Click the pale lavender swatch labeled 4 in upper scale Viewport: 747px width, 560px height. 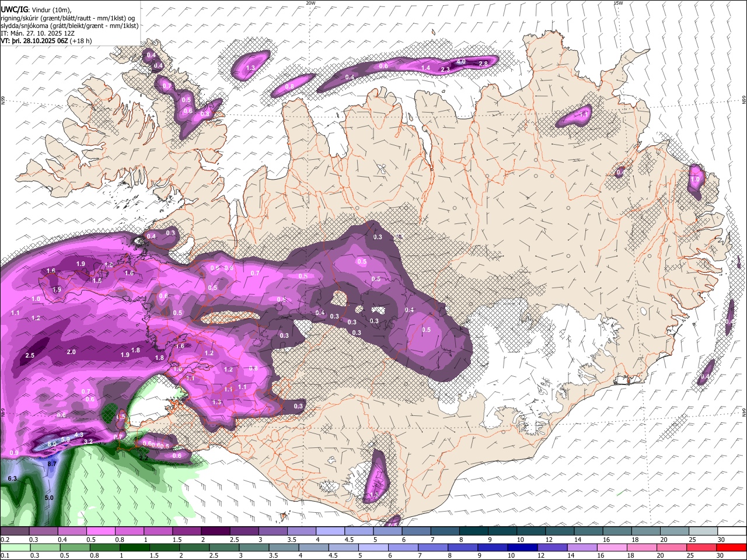pyautogui.click(x=330, y=531)
